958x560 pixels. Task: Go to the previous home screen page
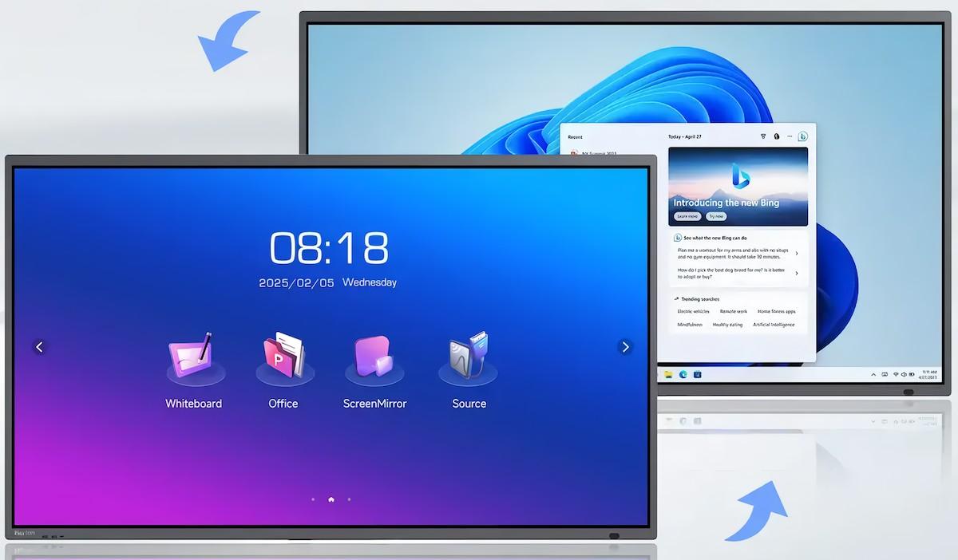pos(39,347)
